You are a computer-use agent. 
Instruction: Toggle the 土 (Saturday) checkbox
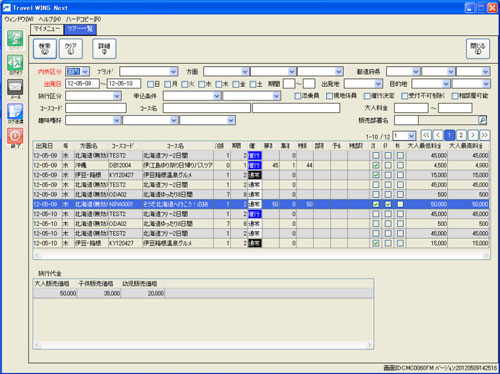(253, 84)
